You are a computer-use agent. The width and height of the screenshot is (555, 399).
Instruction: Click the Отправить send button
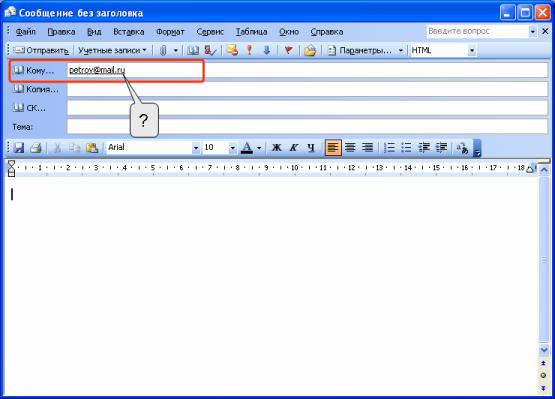(41, 51)
